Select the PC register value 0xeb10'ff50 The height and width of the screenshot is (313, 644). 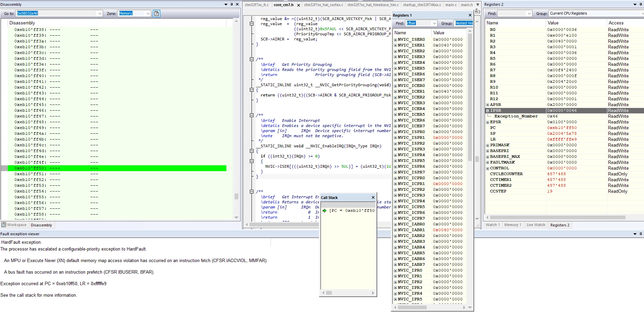[562, 128]
